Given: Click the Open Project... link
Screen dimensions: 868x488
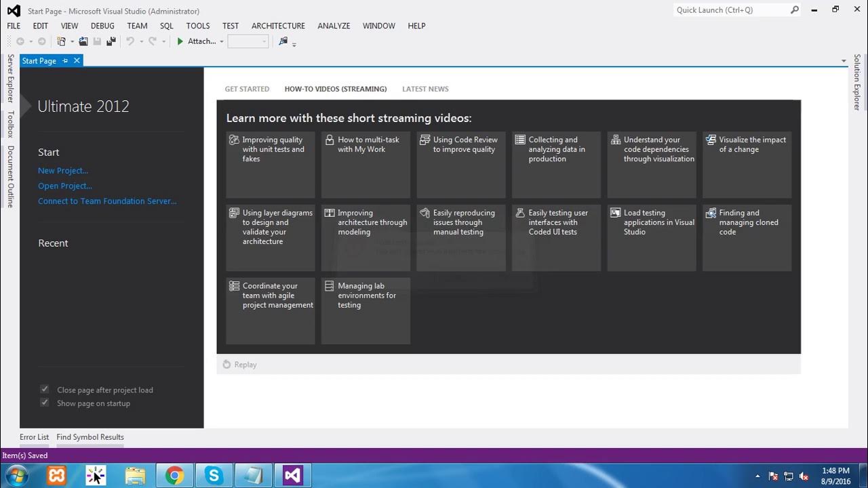Looking at the screenshot, I should (65, 186).
